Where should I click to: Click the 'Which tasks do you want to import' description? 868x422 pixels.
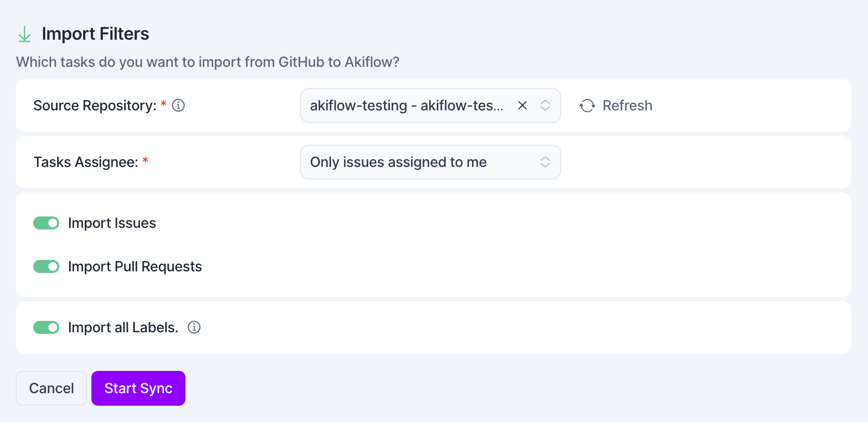point(208,62)
